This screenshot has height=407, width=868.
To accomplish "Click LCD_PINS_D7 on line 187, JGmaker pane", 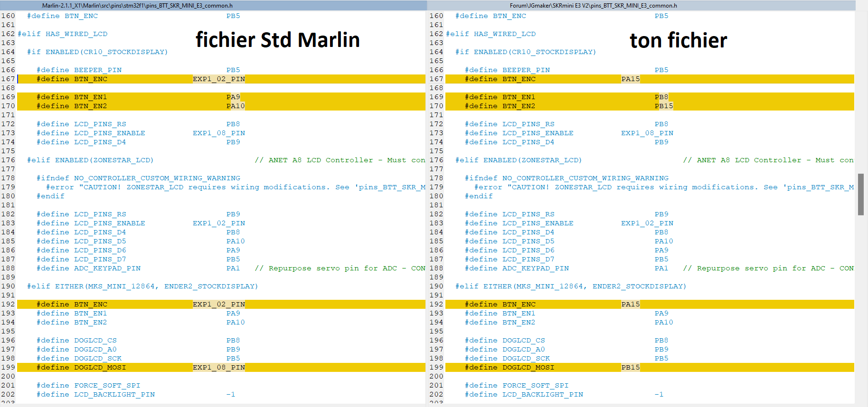I will click(528, 259).
